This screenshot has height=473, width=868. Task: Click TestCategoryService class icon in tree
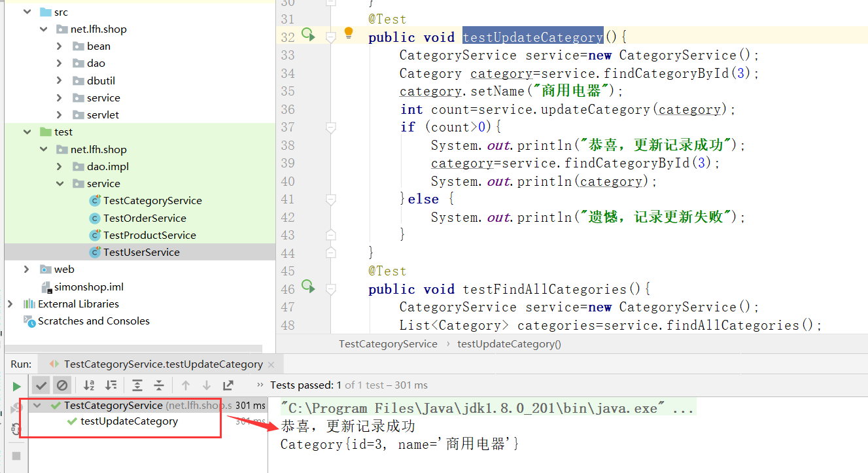(95, 201)
